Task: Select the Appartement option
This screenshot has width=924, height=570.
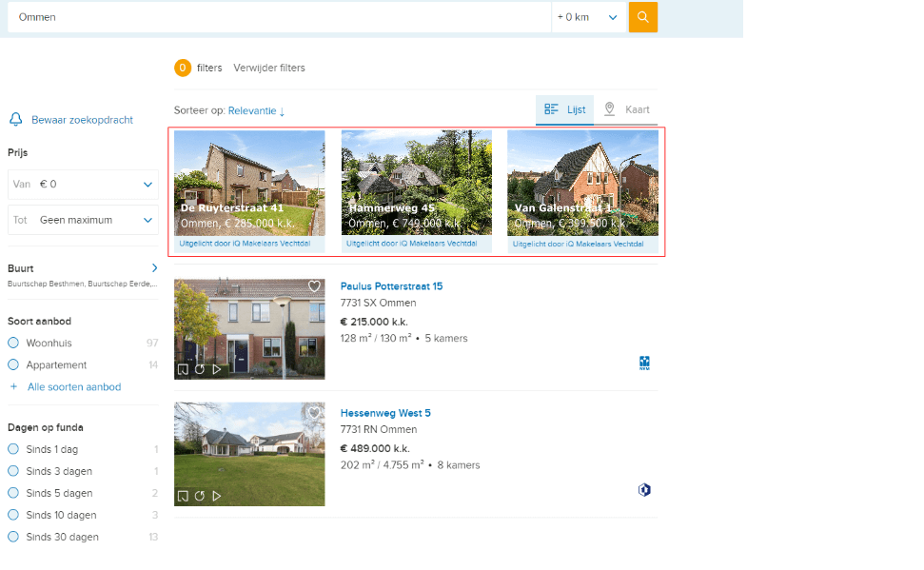Action: coord(13,364)
